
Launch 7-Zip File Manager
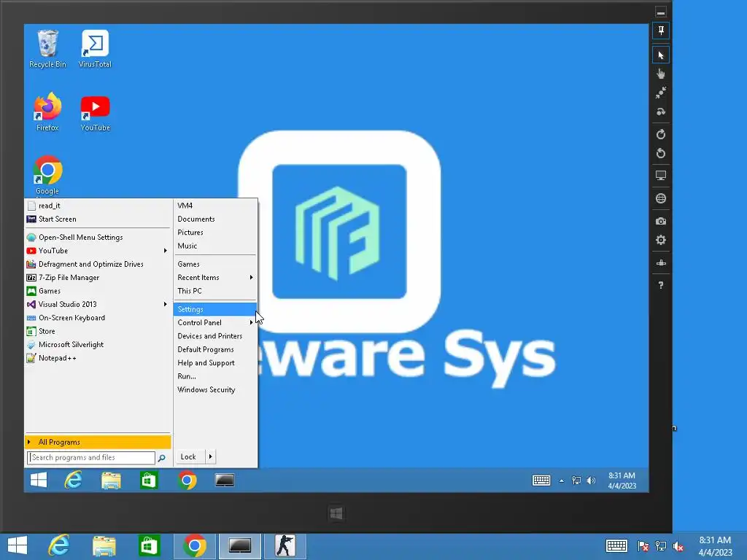(98, 277)
